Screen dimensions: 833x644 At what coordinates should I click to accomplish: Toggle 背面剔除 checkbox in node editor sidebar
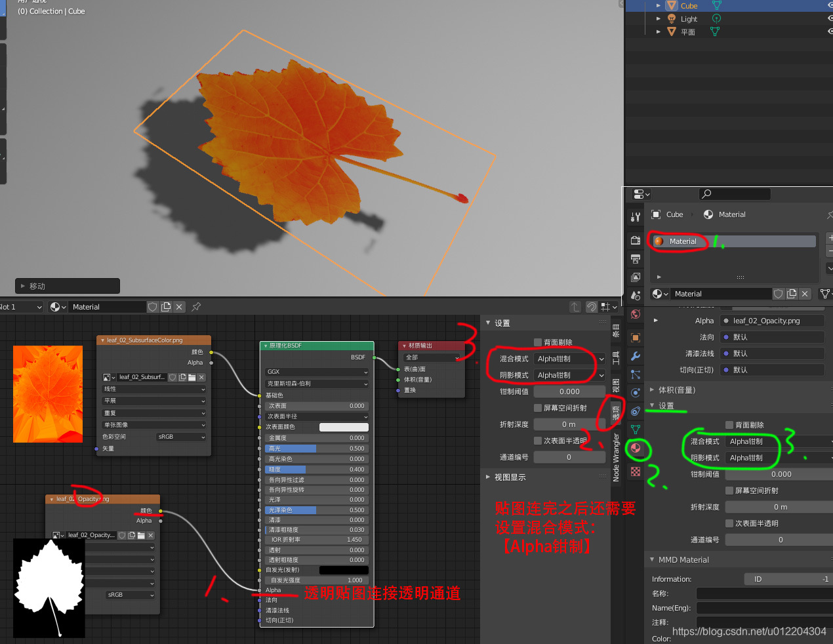(538, 342)
